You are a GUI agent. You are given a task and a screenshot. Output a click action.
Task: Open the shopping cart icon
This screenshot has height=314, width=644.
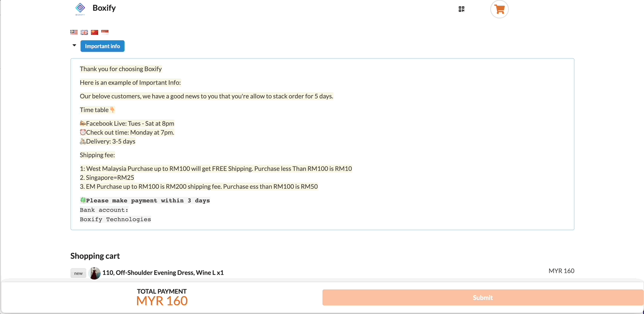(x=499, y=9)
